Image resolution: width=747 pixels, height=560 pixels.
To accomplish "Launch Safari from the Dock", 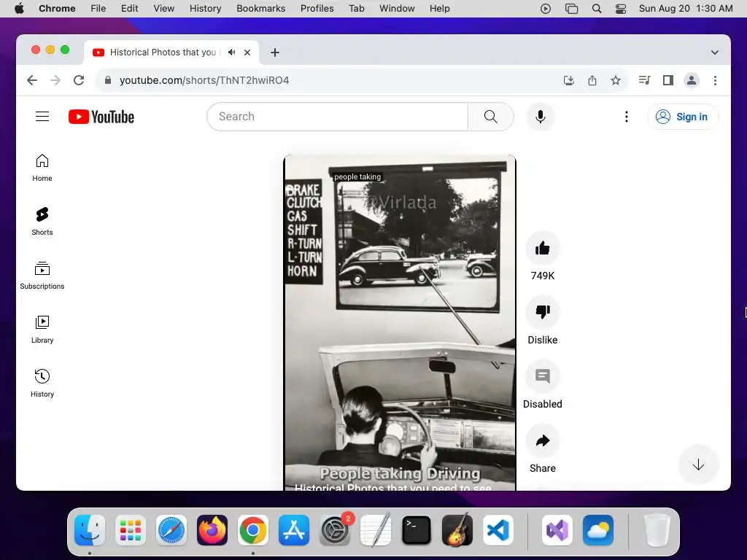I will (171, 530).
